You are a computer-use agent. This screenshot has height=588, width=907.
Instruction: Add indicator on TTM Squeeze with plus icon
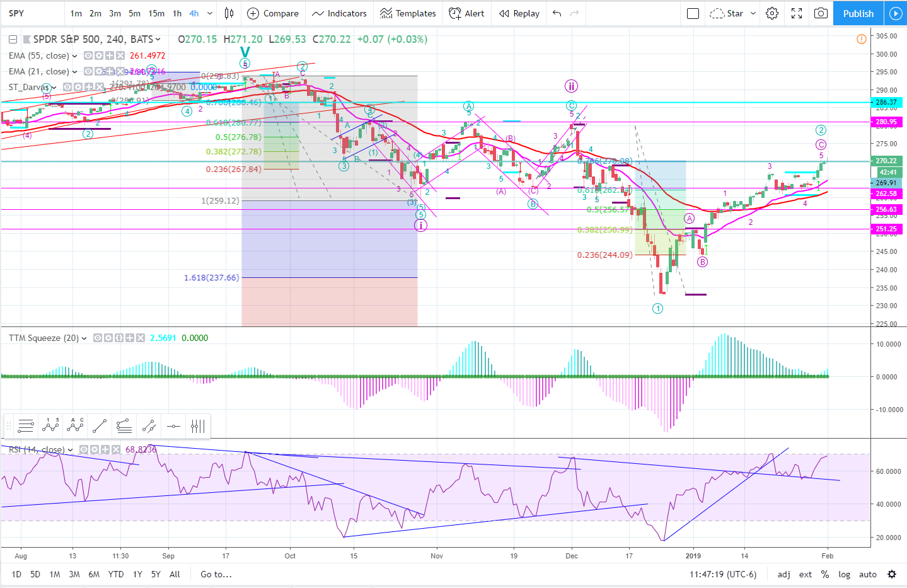(x=129, y=338)
